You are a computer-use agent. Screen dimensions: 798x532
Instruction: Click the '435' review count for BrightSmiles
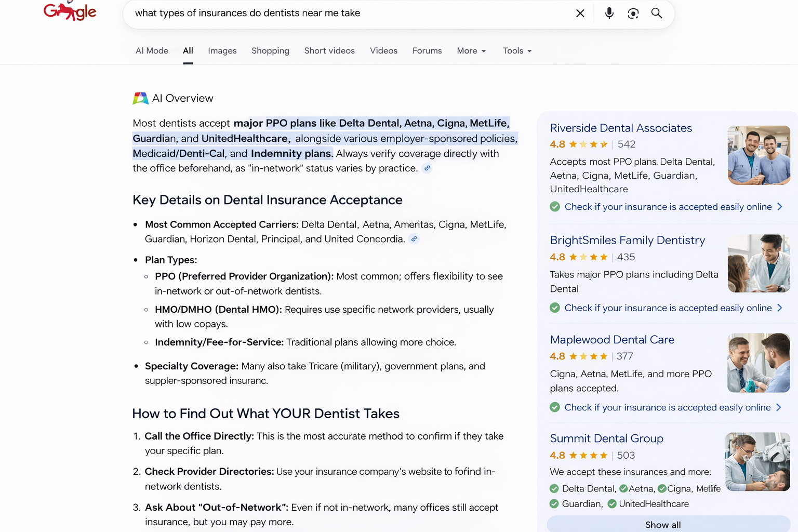pyautogui.click(x=626, y=257)
